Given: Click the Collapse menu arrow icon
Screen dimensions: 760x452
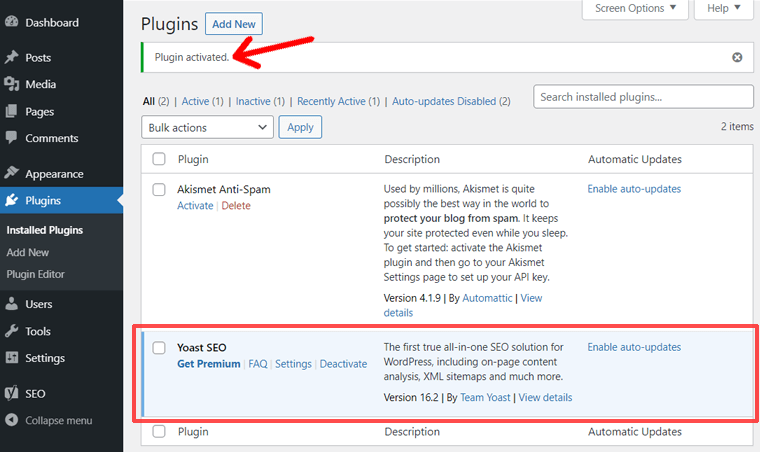Looking at the screenshot, I should tap(12, 420).
